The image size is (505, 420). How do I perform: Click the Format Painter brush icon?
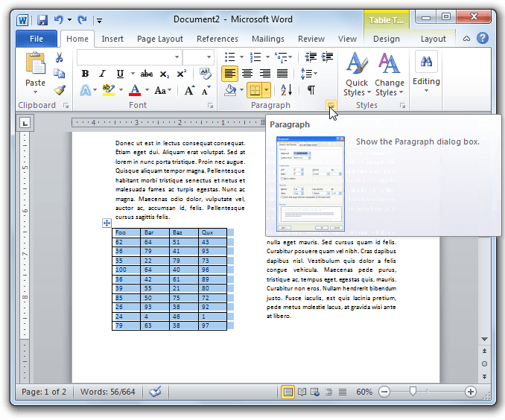pyautogui.click(x=59, y=90)
